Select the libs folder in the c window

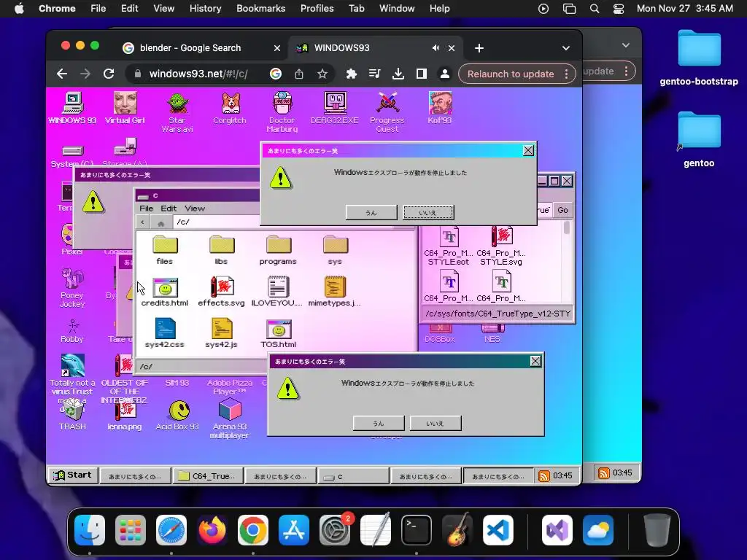point(222,250)
